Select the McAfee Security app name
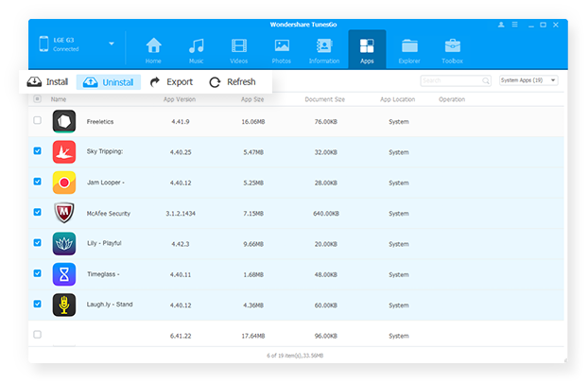Image resolution: width=588 pixels, height=384 pixels. pos(109,213)
